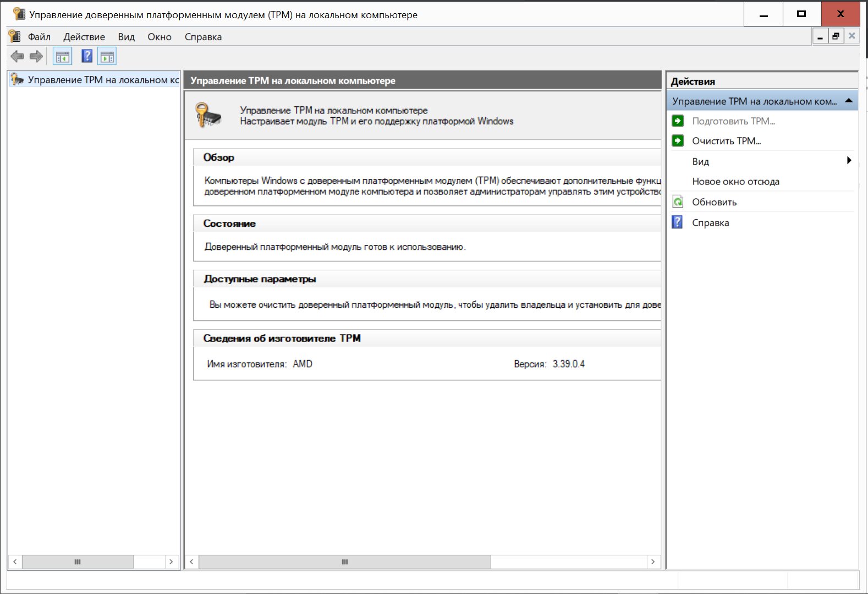Open the Справка menu in menu bar
868x594 pixels.
[x=203, y=37]
